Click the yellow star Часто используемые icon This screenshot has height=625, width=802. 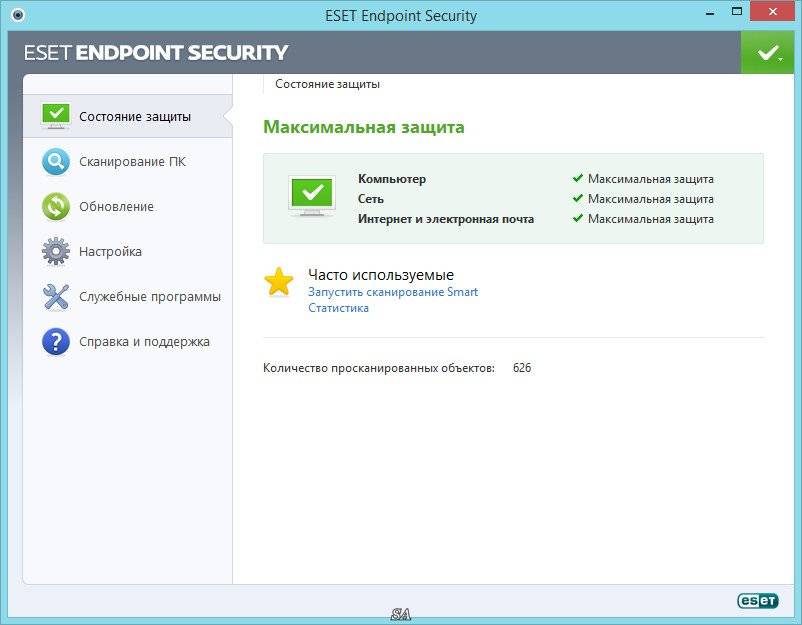(x=279, y=282)
